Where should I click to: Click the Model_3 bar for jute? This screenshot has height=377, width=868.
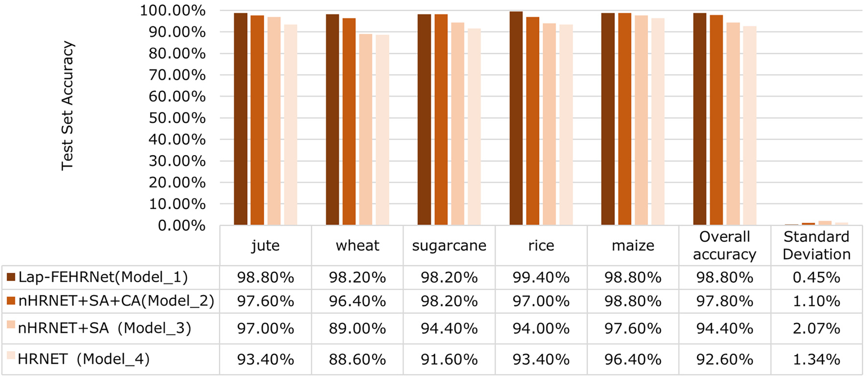click(x=274, y=121)
